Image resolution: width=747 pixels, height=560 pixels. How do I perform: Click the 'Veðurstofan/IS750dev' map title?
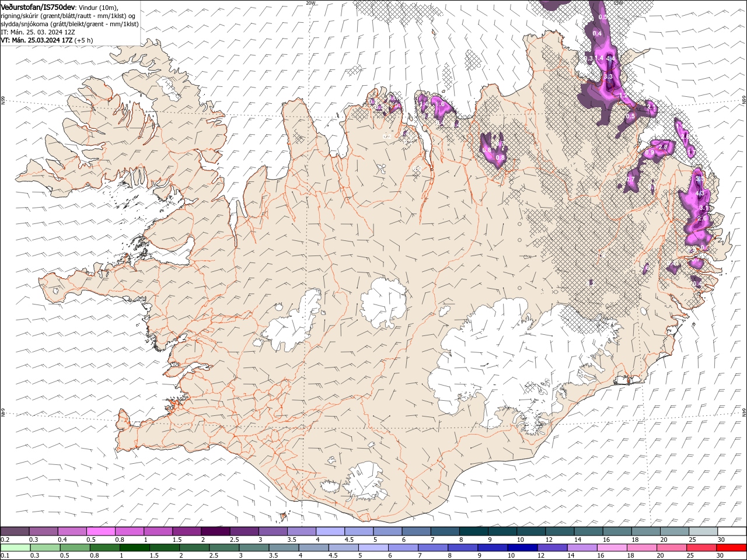click(x=38, y=6)
